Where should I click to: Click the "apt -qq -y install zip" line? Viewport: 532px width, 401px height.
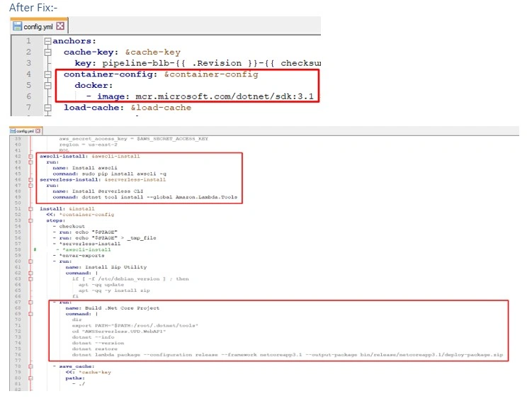tap(114, 290)
